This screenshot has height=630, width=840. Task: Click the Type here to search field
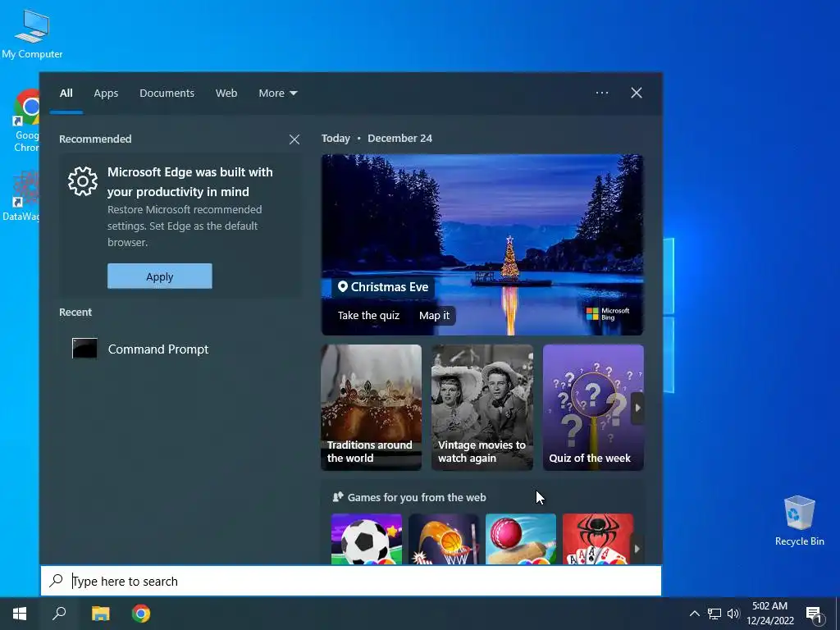tap(351, 581)
